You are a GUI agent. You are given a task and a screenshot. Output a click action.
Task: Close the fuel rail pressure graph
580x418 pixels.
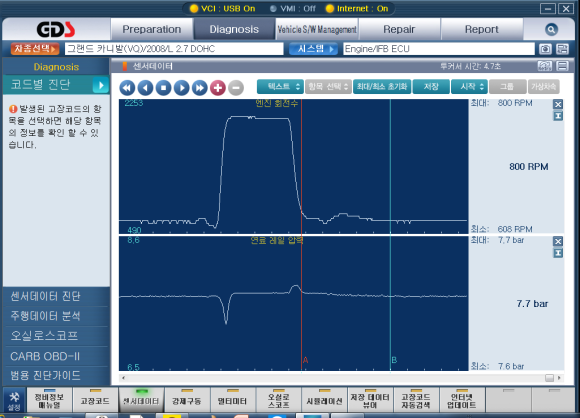tap(558, 242)
